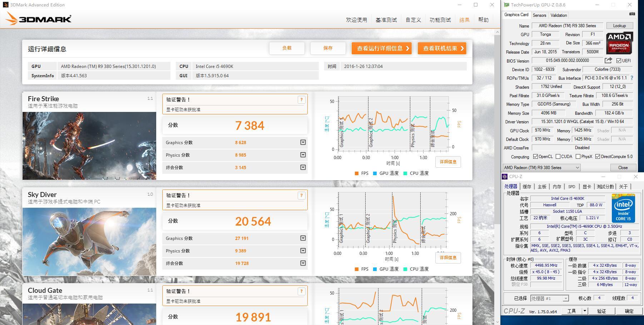Open the GPU selection dropdown in GPU-Z
The height and width of the screenshot is (325, 644).
[x=578, y=167]
